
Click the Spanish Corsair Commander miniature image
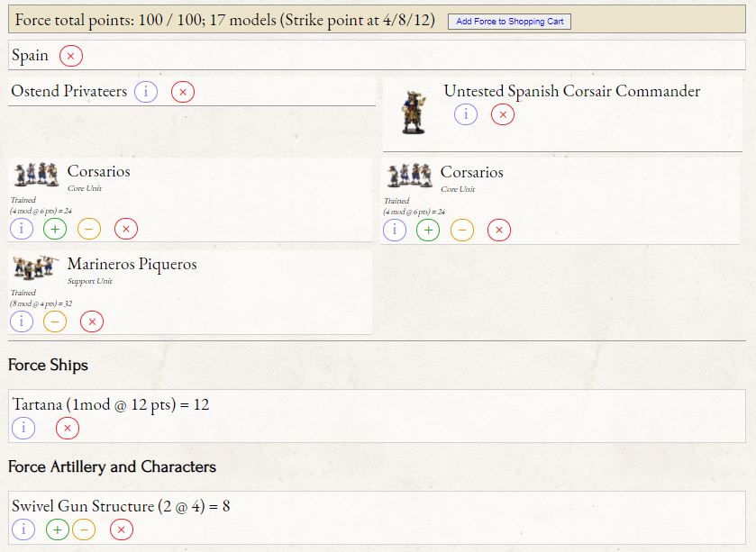point(414,113)
